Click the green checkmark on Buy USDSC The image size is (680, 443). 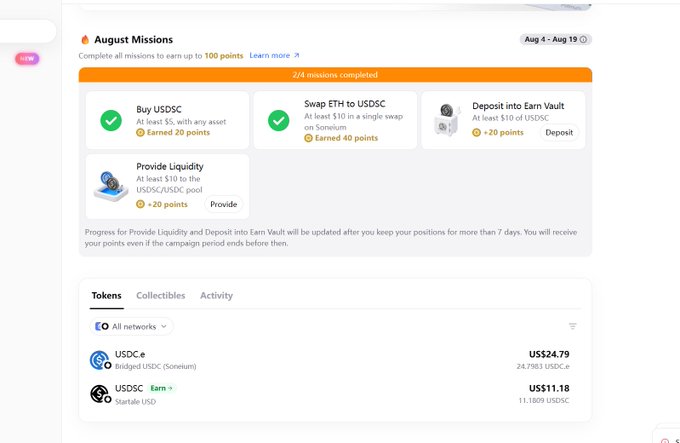coord(111,121)
